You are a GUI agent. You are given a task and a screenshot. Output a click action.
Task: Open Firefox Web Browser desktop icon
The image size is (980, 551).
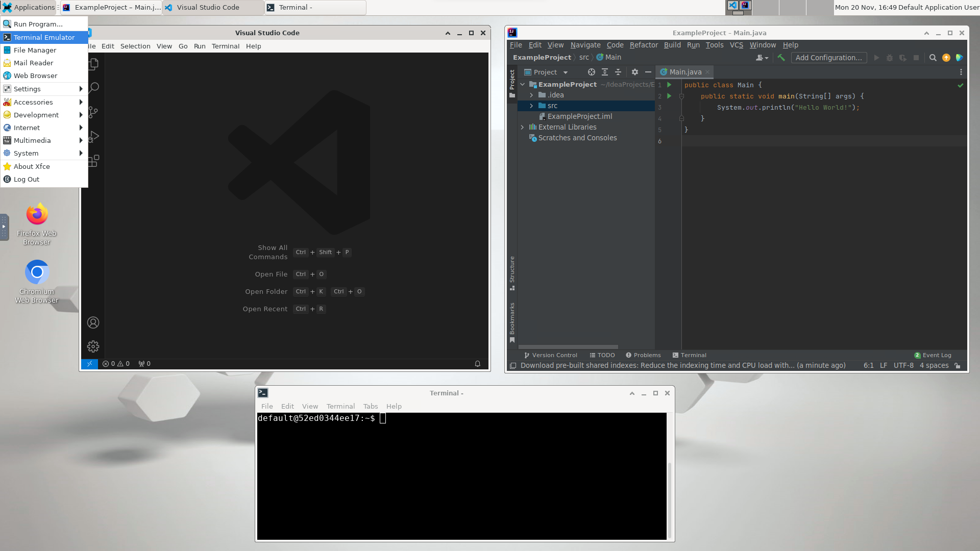[x=37, y=224]
